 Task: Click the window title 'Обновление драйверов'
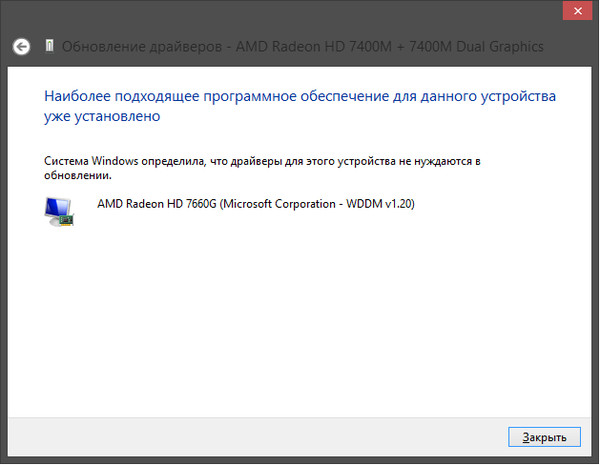click(142, 47)
